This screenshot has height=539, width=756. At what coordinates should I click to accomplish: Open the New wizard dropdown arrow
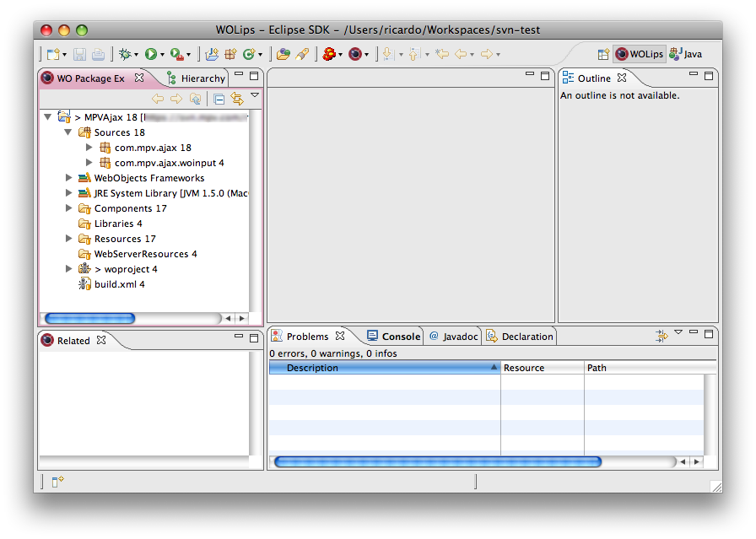click(64, 55)
